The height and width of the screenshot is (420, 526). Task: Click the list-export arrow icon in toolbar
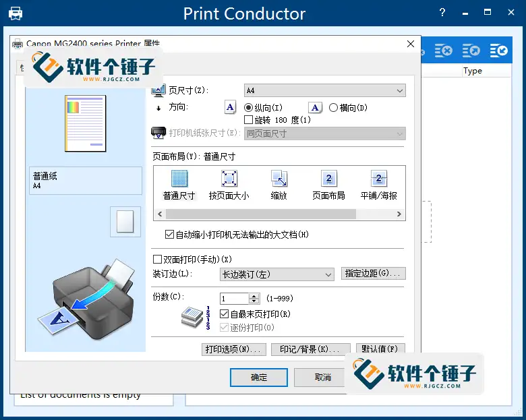point(471,51)
